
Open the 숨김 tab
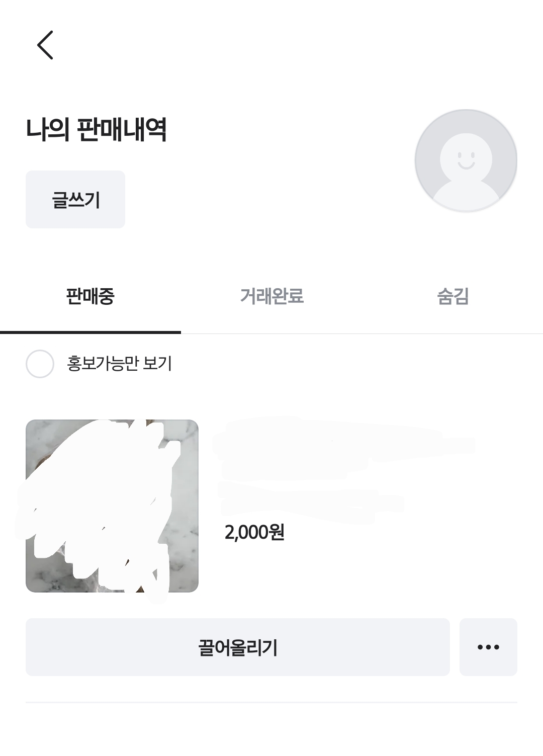452,296
